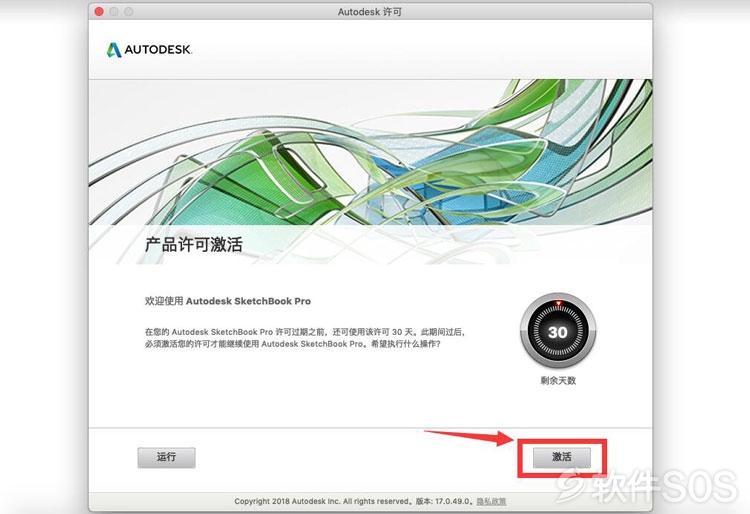Click the 欢迎使用 Autodesk SketchBook Pro text
The width and height of the screenshot is (750, 514).
[228, 301]
